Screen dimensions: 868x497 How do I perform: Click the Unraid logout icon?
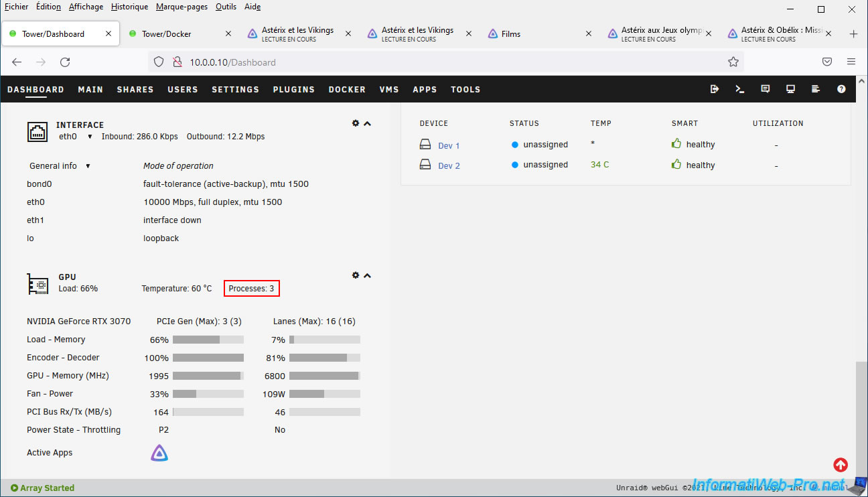click(715, 89)
